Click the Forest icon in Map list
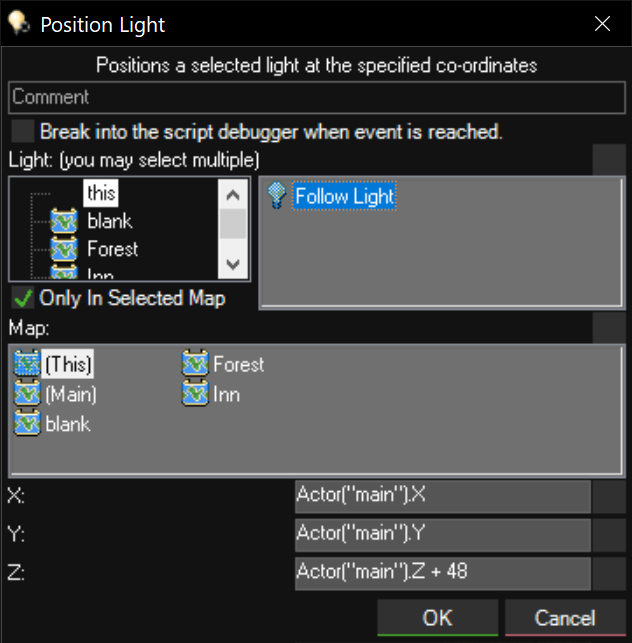Image resolution: width=632 pixels, height=643 pixels. pyautogui.click(x=195, y=365)
